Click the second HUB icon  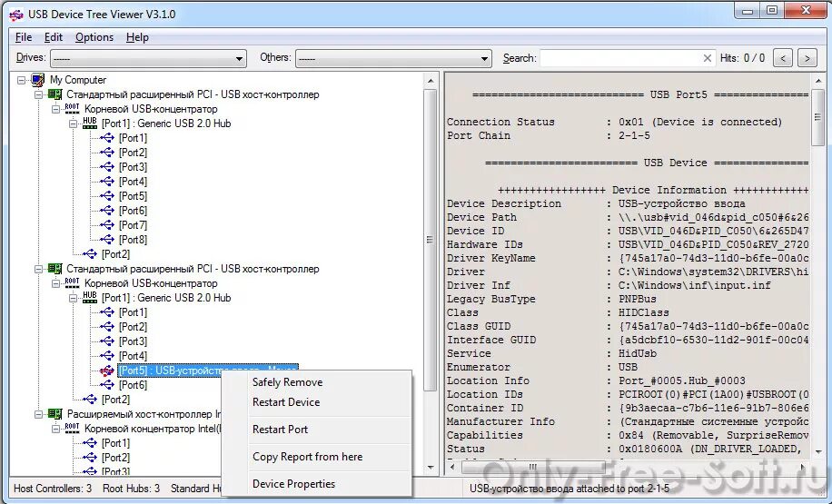[x=90, y=298]
